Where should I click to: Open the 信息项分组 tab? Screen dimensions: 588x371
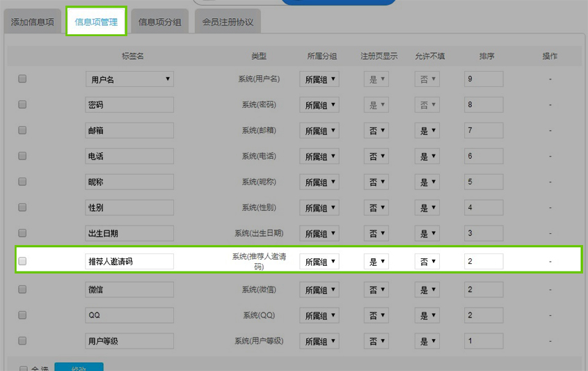pos(160,22)
